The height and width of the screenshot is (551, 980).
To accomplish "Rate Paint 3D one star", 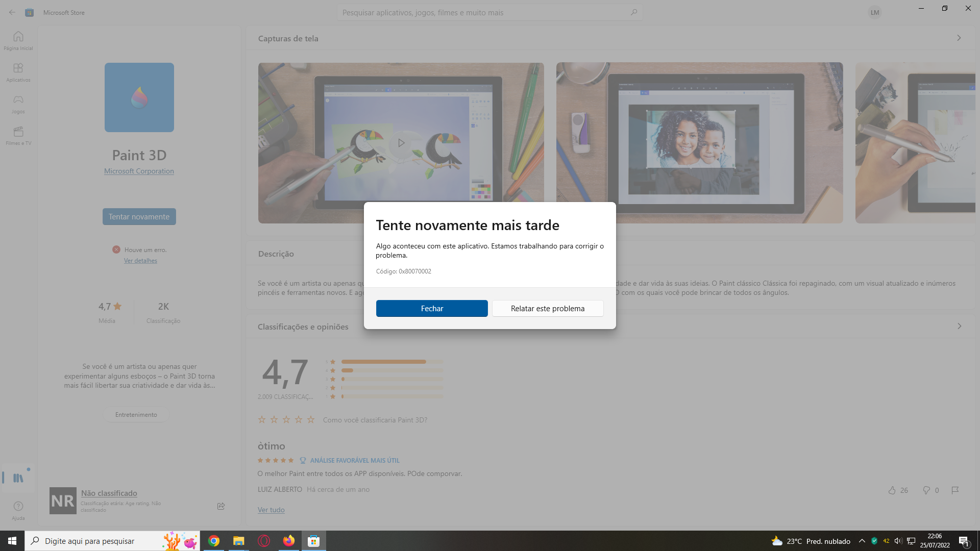I will [x=262, y=419].
